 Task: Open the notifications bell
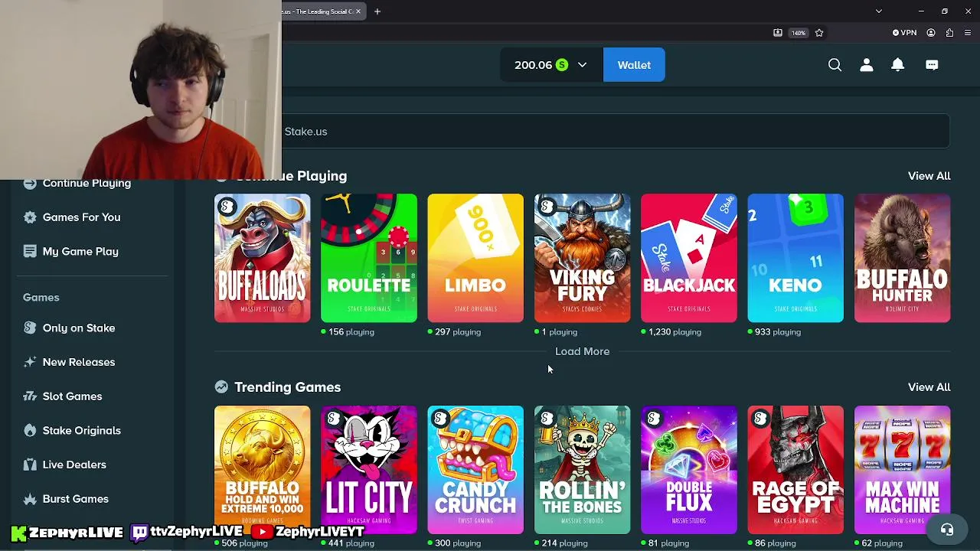pos(897,65)
